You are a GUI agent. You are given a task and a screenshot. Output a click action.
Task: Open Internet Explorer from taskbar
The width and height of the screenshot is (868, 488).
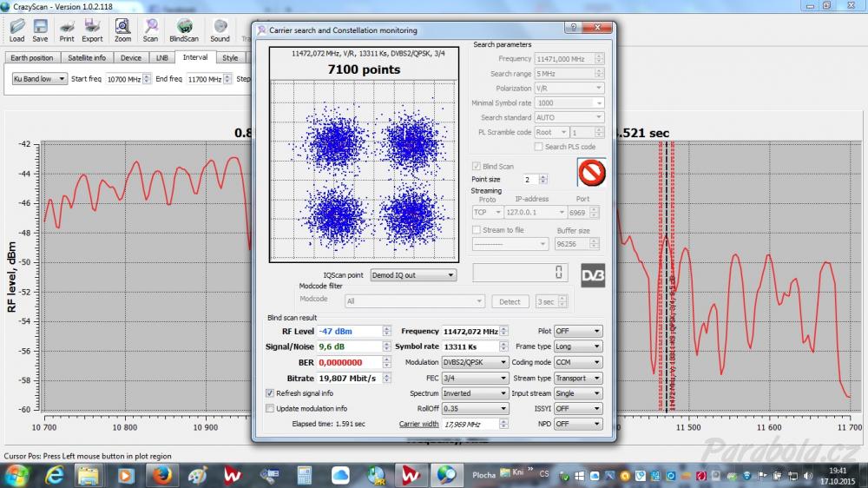[54, 475]
